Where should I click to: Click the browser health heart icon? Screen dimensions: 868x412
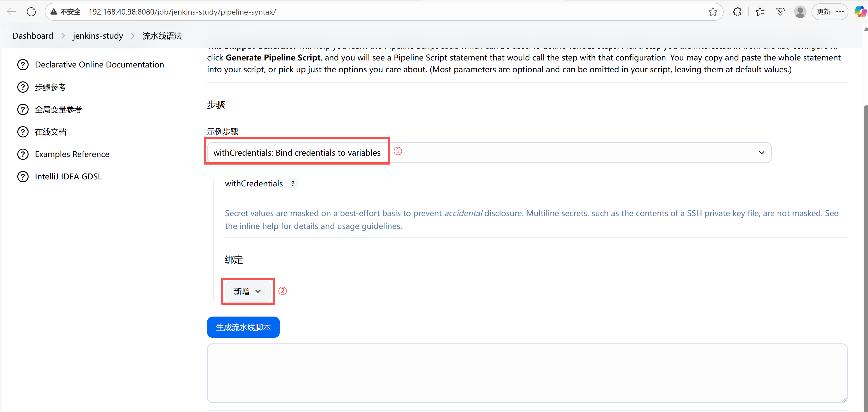(x=780, y=12)
